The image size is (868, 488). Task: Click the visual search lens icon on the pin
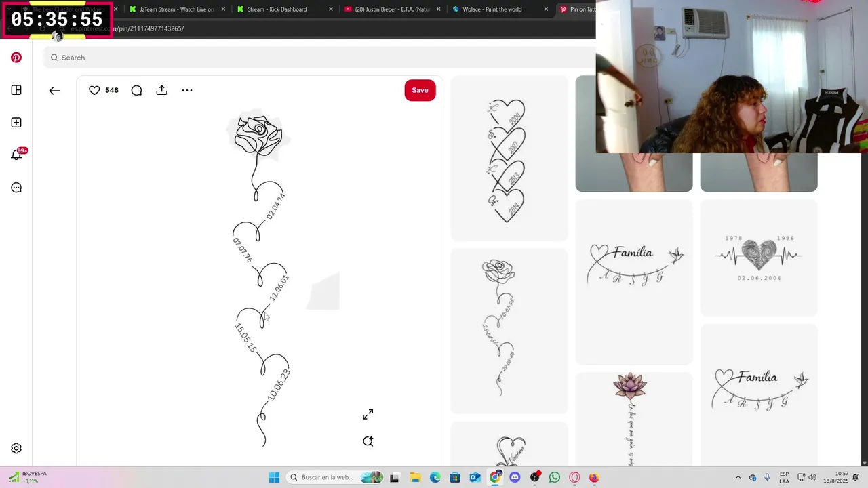[x=368, y=441]
